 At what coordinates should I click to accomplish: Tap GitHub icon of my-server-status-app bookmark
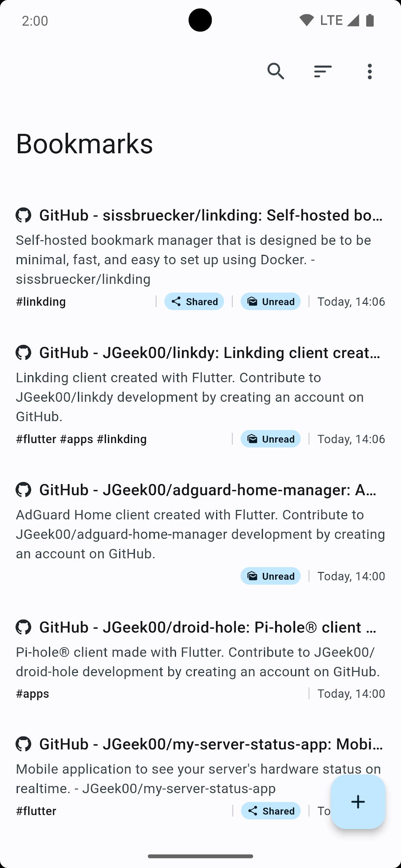coord(23,744)
